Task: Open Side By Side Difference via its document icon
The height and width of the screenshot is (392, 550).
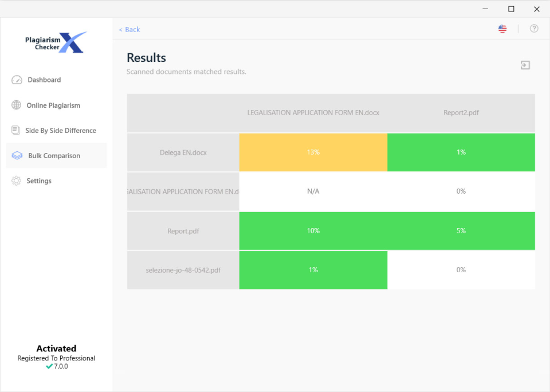Action: tap(15, 130)
